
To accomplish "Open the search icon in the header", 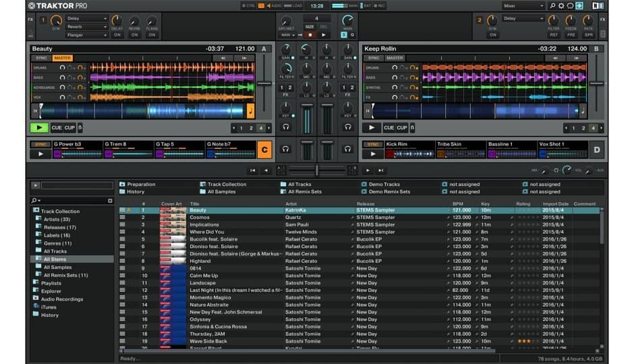I will [552, 5].
